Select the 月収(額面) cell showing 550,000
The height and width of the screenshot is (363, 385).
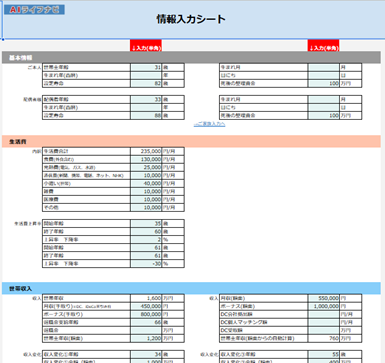[x=324, y=298]
